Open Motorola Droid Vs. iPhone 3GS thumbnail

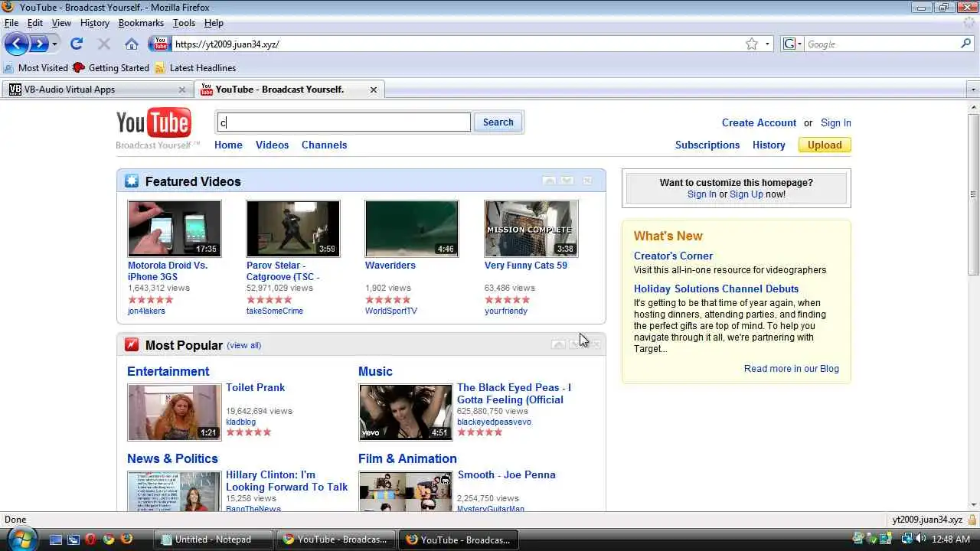175,229
